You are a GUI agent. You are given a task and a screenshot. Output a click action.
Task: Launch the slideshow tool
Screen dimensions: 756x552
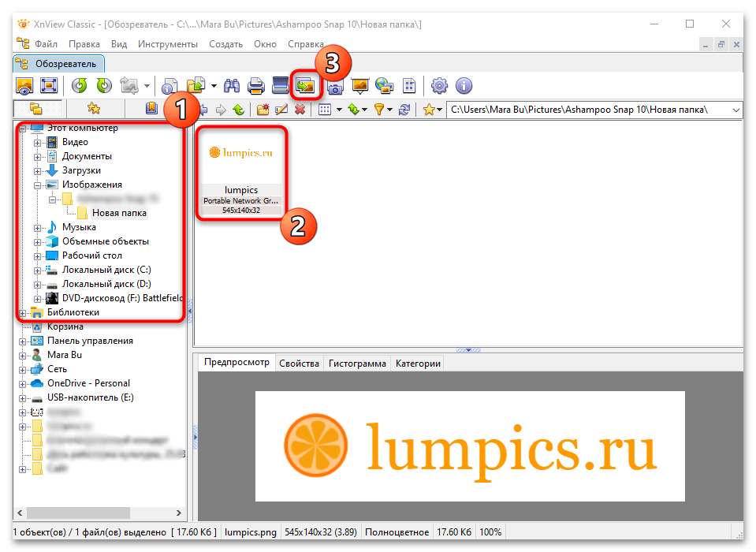(x=360, y=86)
